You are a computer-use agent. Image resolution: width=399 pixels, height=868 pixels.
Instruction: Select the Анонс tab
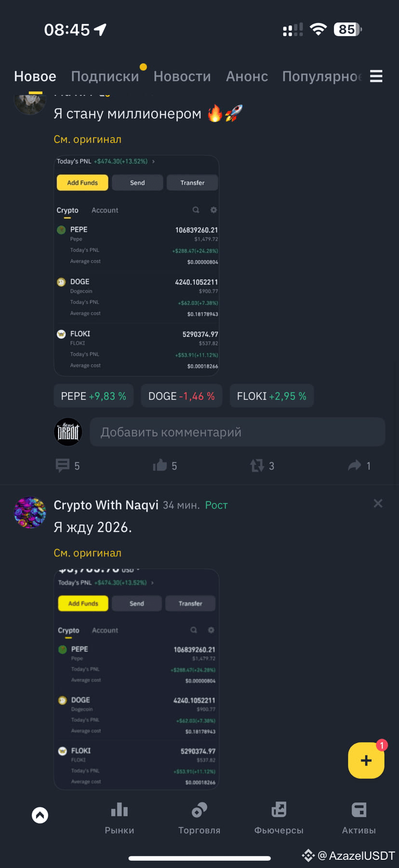(x=247, y=76)
